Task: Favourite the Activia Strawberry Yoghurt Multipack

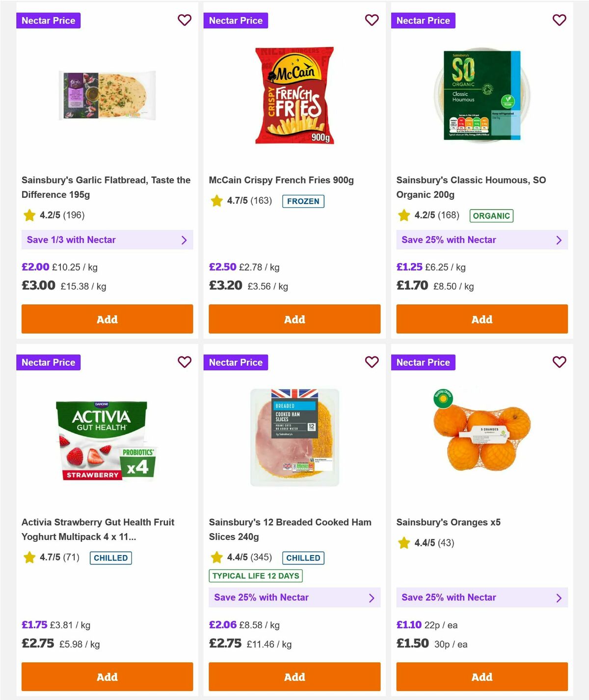Action: pos(185,362)
